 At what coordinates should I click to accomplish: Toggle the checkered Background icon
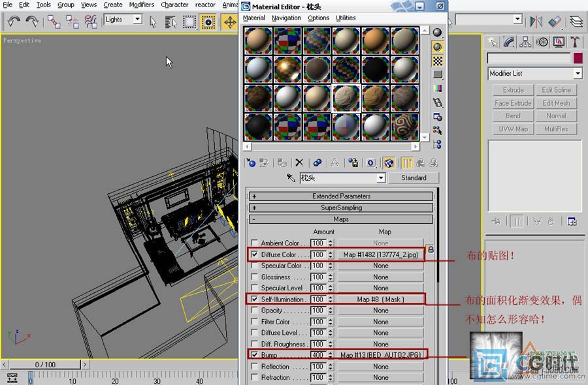coord(437,61)
